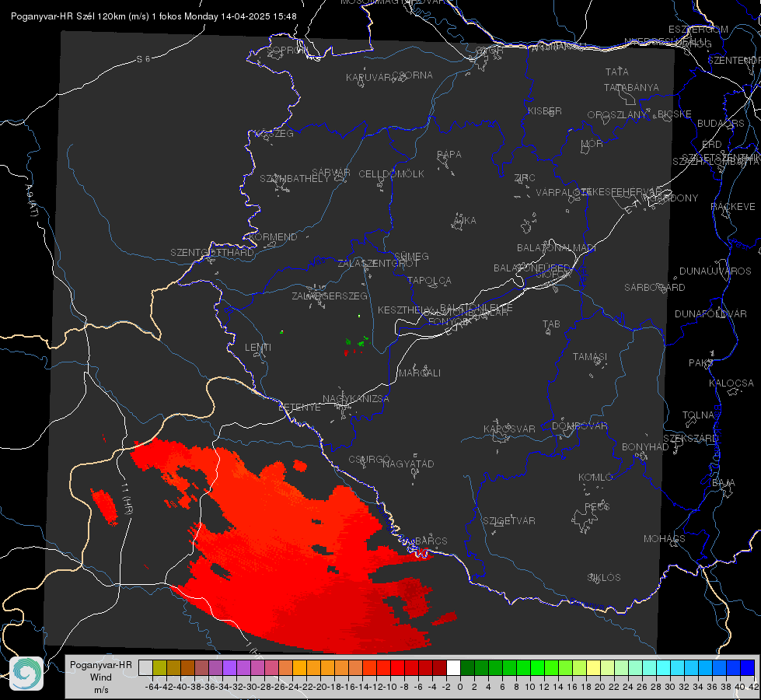761x700 pixels.
Task: Click the radar title text with the 15:48 timestamp
Action: (154, 16)
